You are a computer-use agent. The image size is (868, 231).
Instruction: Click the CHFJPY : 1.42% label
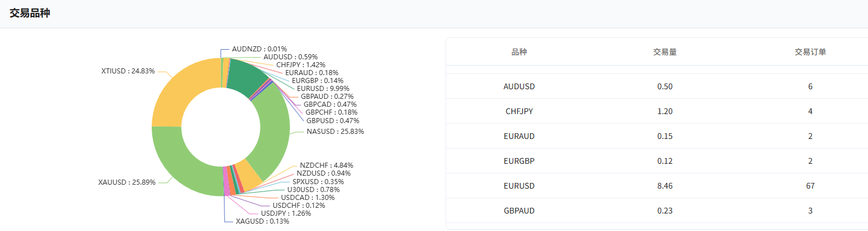(x=301, y=65)
